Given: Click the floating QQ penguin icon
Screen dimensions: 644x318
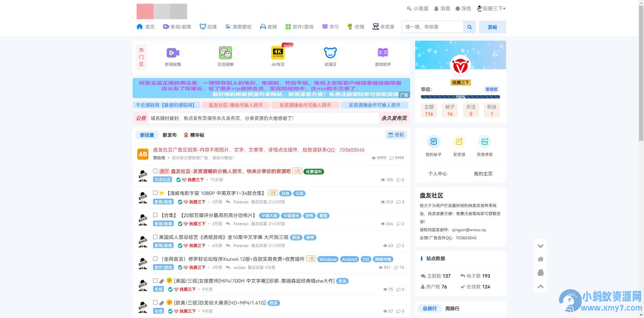Looking at the screenshot, I should point(540,273).
